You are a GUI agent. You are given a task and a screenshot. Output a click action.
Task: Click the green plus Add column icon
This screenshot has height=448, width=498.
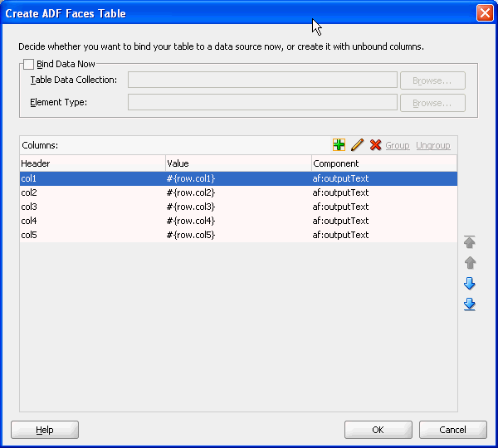pyautogui.click(x=339, y=145)
